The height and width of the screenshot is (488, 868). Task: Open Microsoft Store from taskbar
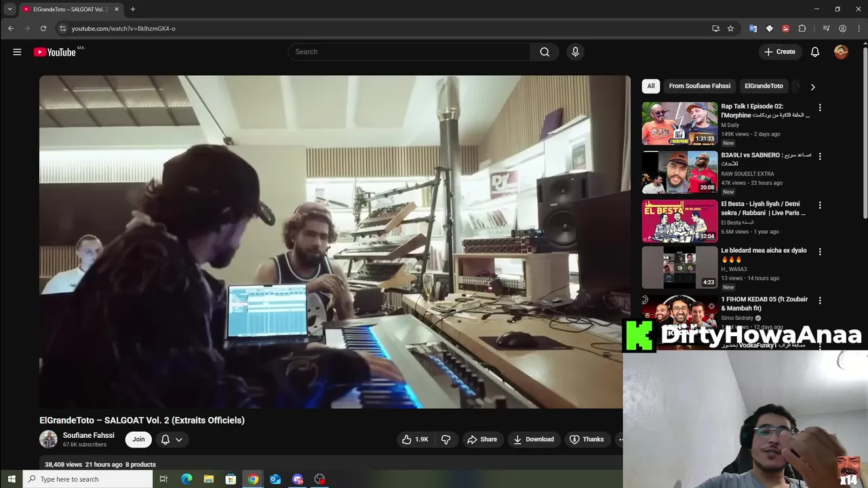click(x=231, y=479)
